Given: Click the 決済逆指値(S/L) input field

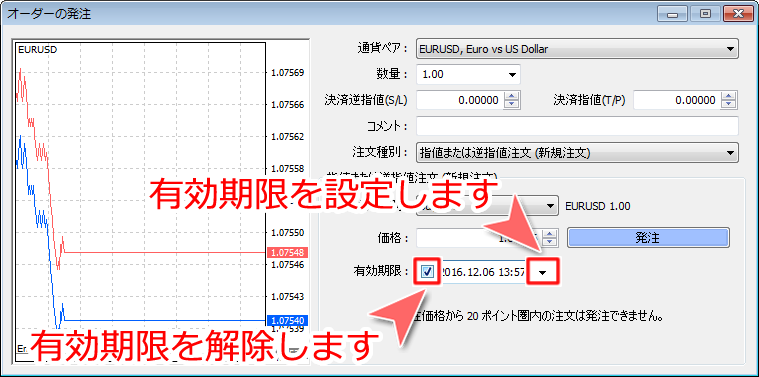Looking at the screenshot, I should click(x=460, y=100).
